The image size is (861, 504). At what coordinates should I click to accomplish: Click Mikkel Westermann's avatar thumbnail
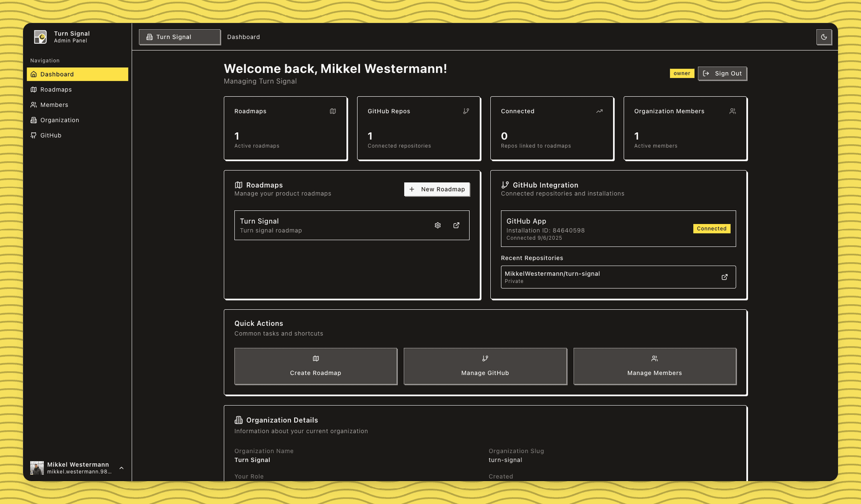(x=37, y=468)
